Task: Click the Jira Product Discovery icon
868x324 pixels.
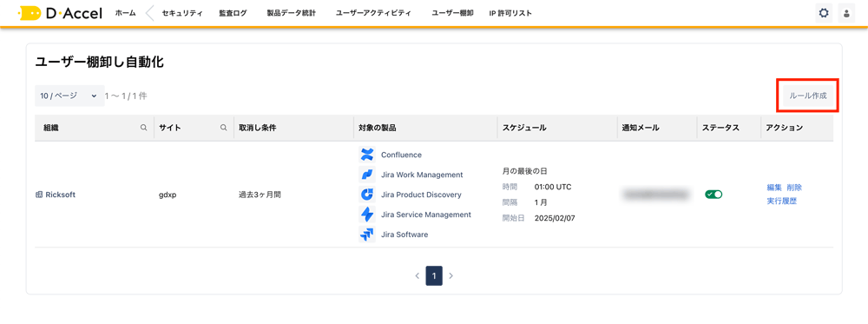Action: click(x=366, y=195)
